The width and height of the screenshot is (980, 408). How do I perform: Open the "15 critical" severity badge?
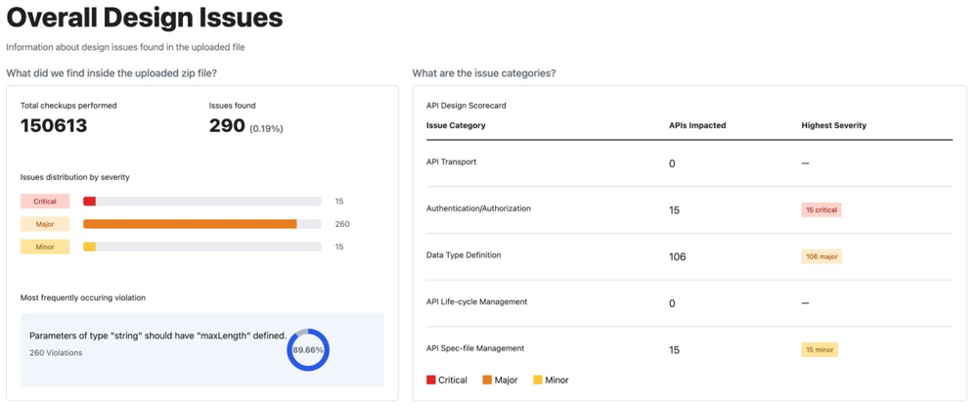click(822, 210)
